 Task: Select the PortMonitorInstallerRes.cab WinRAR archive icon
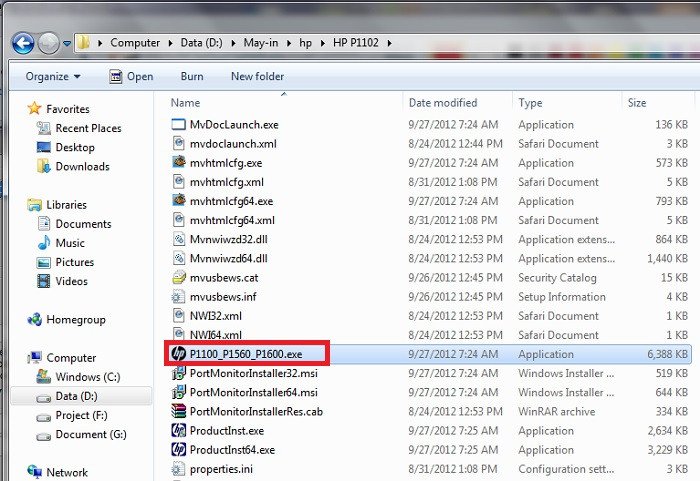coord(179,411)
